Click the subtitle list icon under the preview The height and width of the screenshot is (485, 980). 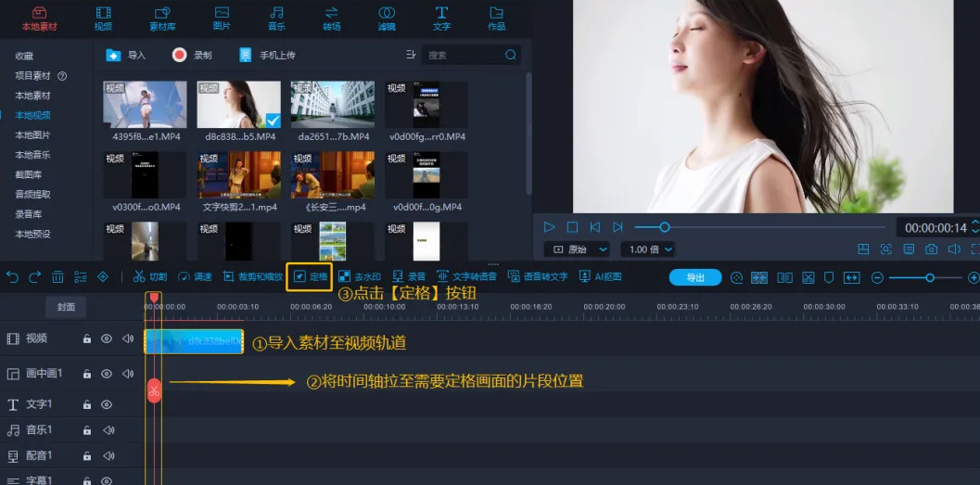point(909,249)
